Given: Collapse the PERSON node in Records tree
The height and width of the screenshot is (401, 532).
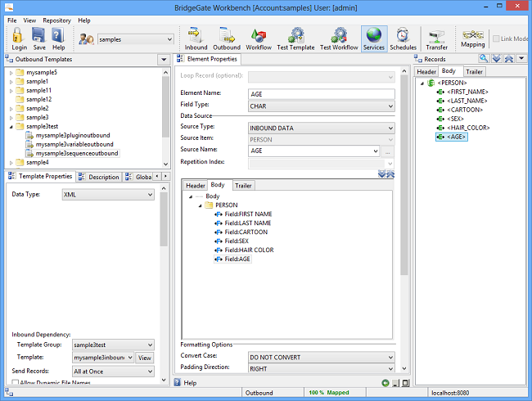Looking at the screenshot, I should pyautogui.click(x=422, y=83).
